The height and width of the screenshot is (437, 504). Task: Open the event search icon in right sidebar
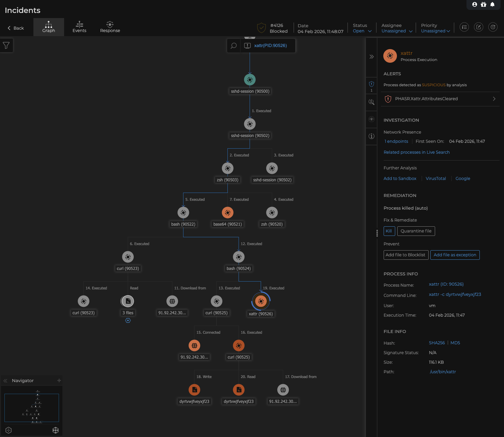[x=371, y=102]
